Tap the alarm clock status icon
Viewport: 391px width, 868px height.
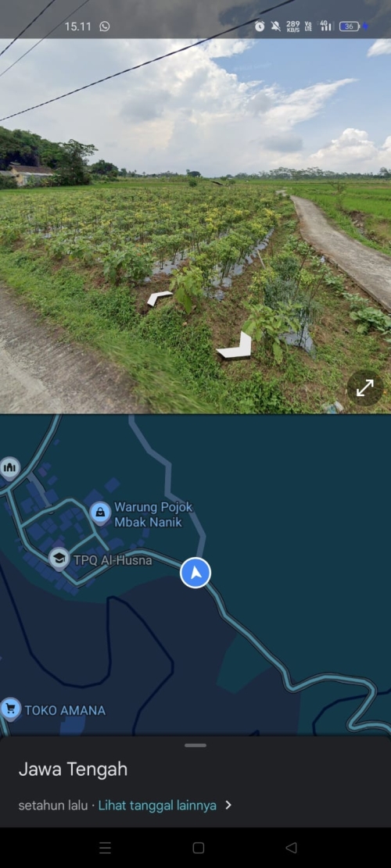click(x=260, y=26)
